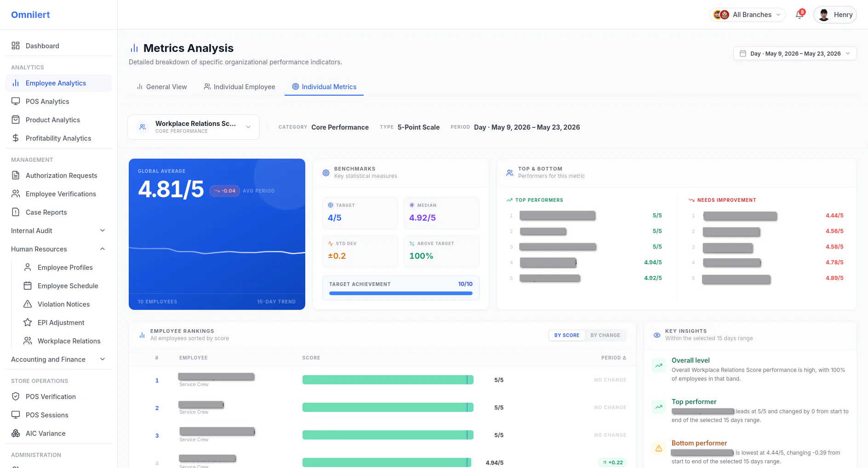
Task: Click the Case Reports alert file icon
Action: [16, 212]
